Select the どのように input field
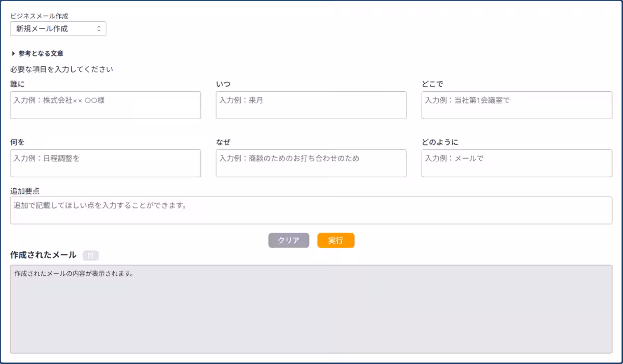The width and height of the screenshot is (623, 364). [517, 163]
